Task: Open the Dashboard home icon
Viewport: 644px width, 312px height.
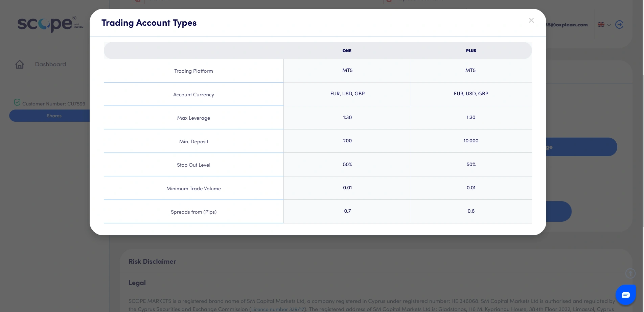Action: 20,64
